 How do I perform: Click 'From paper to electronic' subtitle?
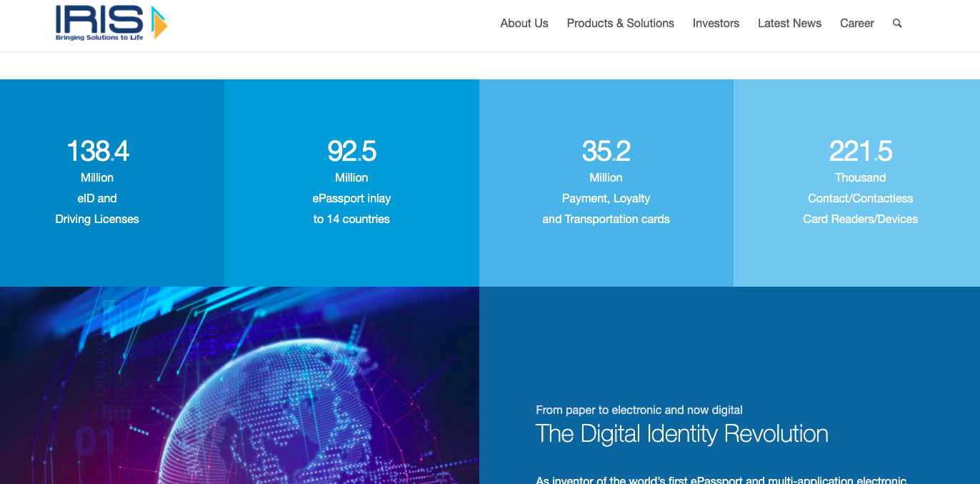[x=639, y=410]
